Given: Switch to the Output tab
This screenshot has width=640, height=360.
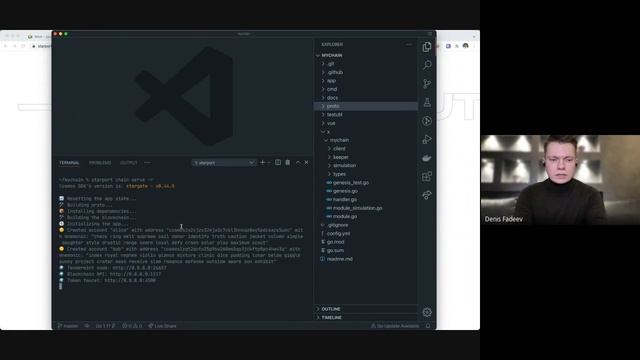Looking at the screenshot, I should pyautogui.click(x=129, y=163).
